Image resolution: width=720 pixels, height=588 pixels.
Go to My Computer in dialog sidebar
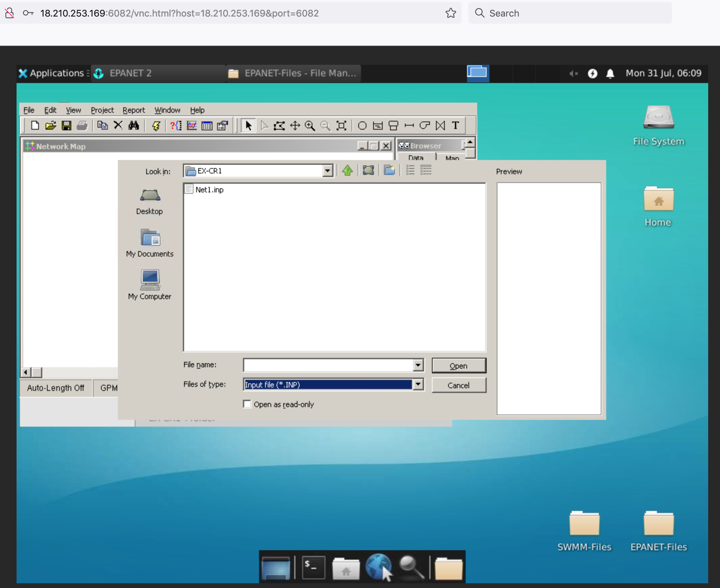pyautogui.click(x=149, y=285)
